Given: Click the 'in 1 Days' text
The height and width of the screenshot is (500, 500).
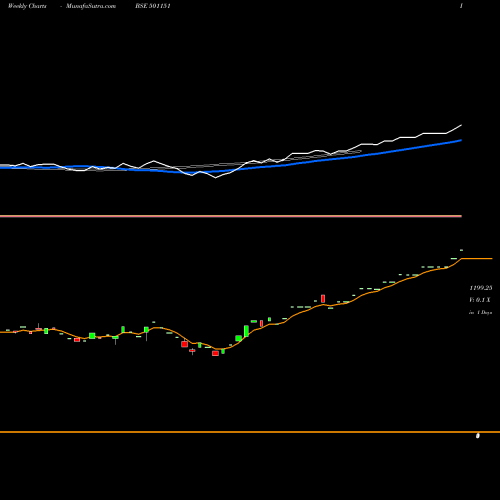Looking at the screenshot, I should tap(481, 312).
